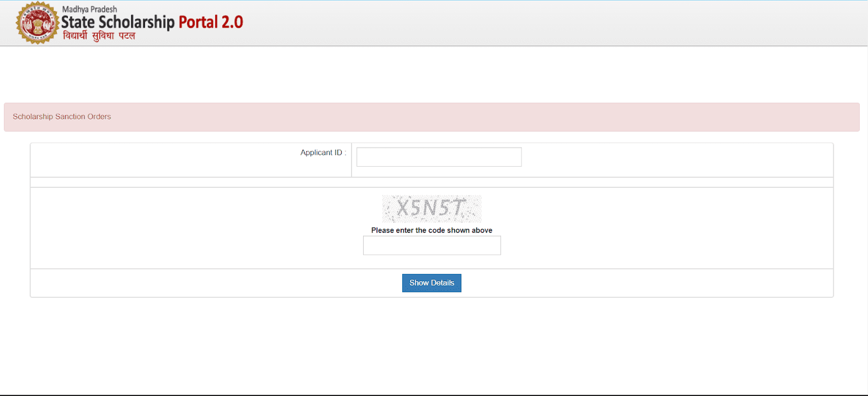This screenshot has width=868, height=396.
Task: Click the red "Portal 2.0" title text
Action: coord(210,22)
